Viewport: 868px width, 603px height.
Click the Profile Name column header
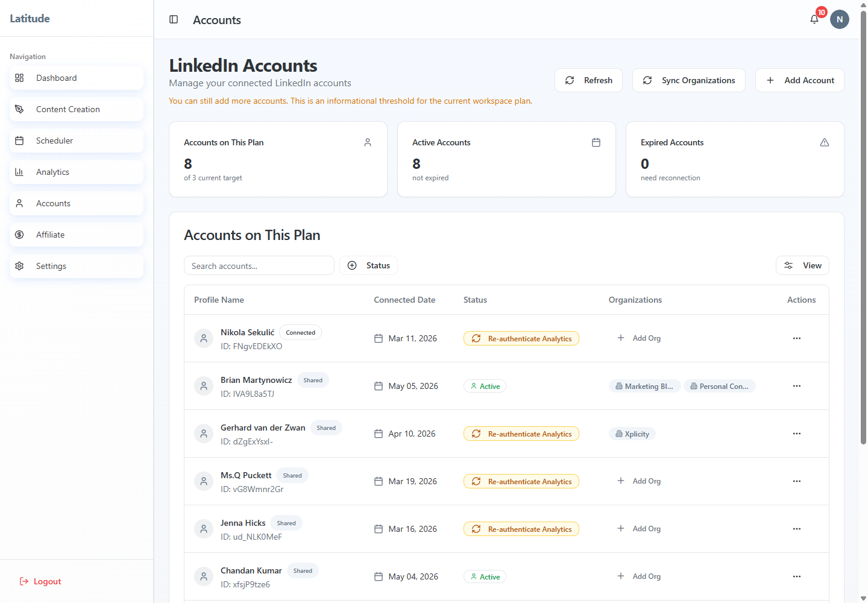tap(219, 300)
